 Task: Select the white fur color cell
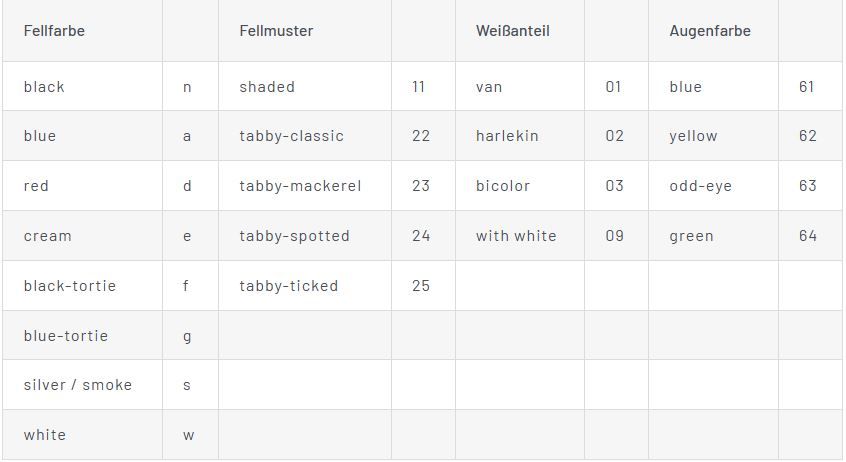(45, 435)
